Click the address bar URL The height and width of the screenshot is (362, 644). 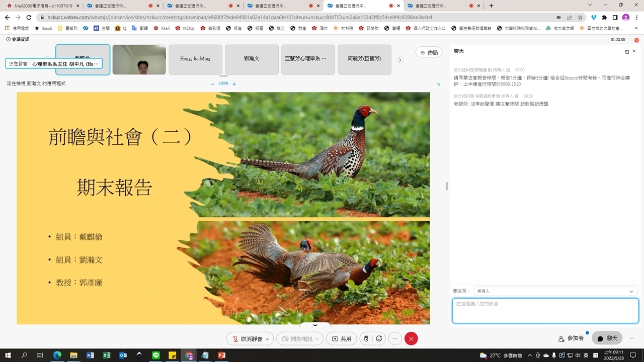point(239,17)
